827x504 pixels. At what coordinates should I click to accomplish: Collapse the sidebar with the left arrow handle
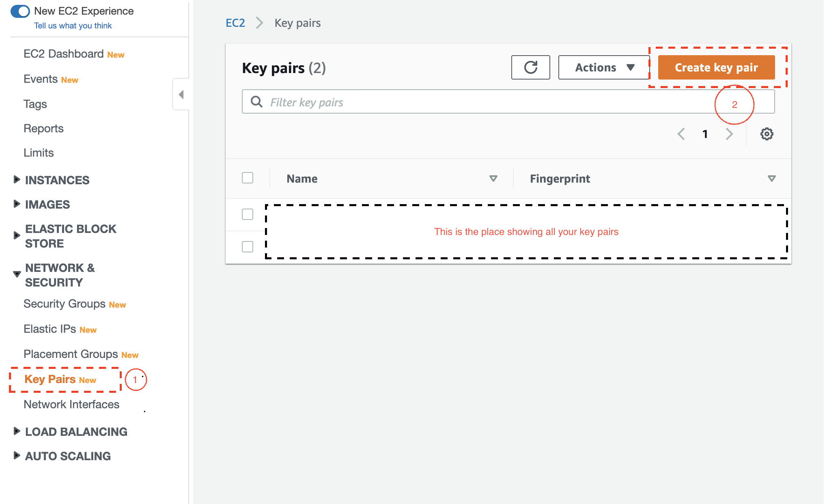tap(181, 94)
